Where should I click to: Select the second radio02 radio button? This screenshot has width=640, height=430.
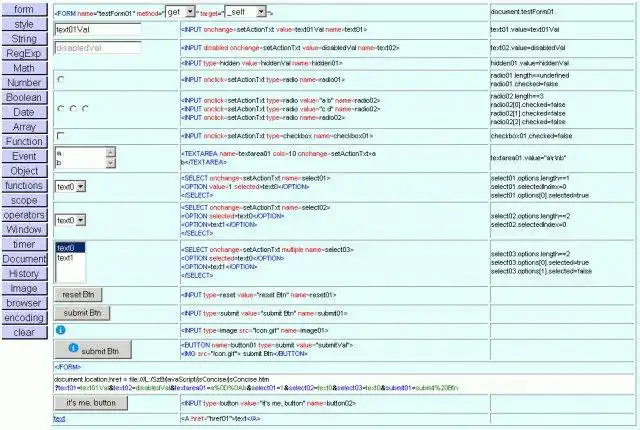(x=73, y=109)
